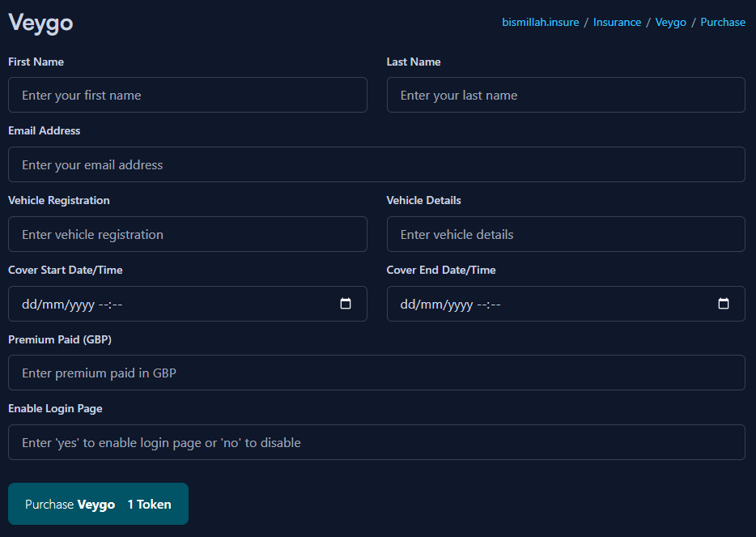Select the Last Name input field
The height and width of the screenshot is (537, 756).
click(565, 95)
